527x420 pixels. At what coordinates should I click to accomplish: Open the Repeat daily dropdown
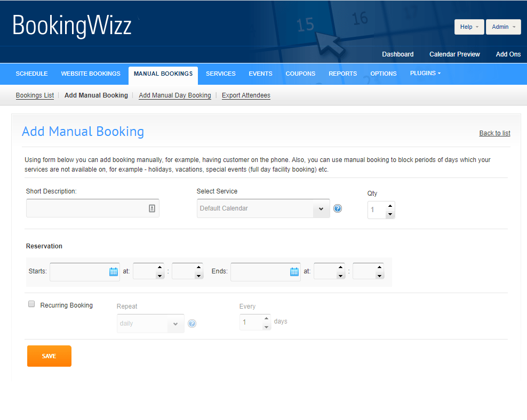[150, 324]
